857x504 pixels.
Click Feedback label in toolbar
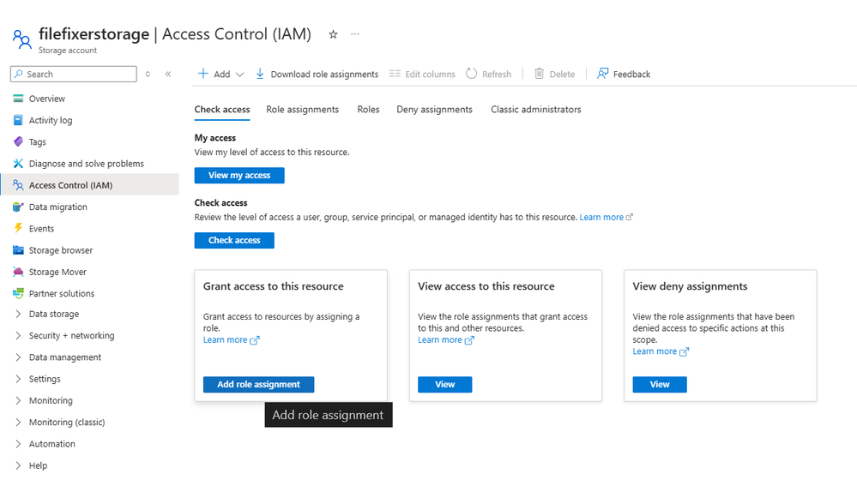632,75
